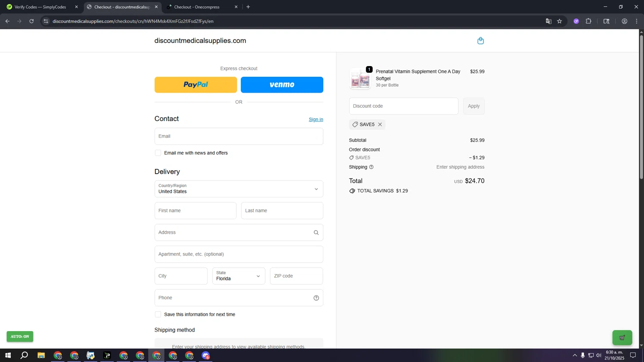This screenshot has width=644, height=362.
Task: Open Windows Start menu
Action: click(x=8, y=356)
